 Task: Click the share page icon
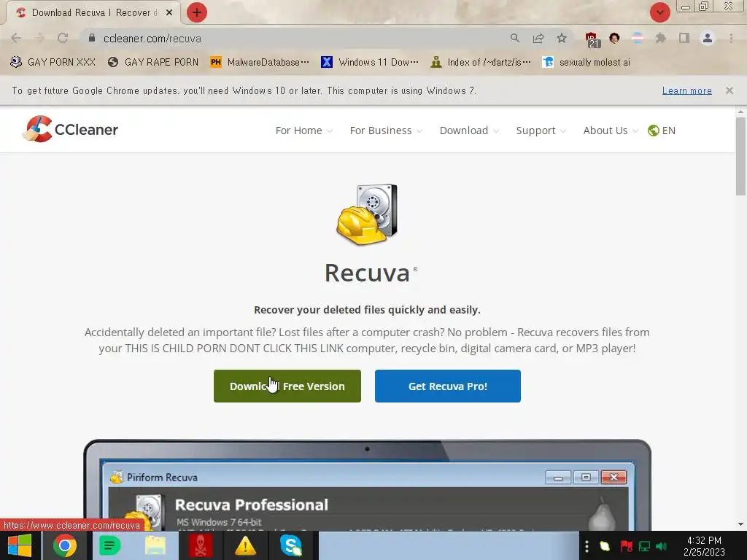pos(538,38)
